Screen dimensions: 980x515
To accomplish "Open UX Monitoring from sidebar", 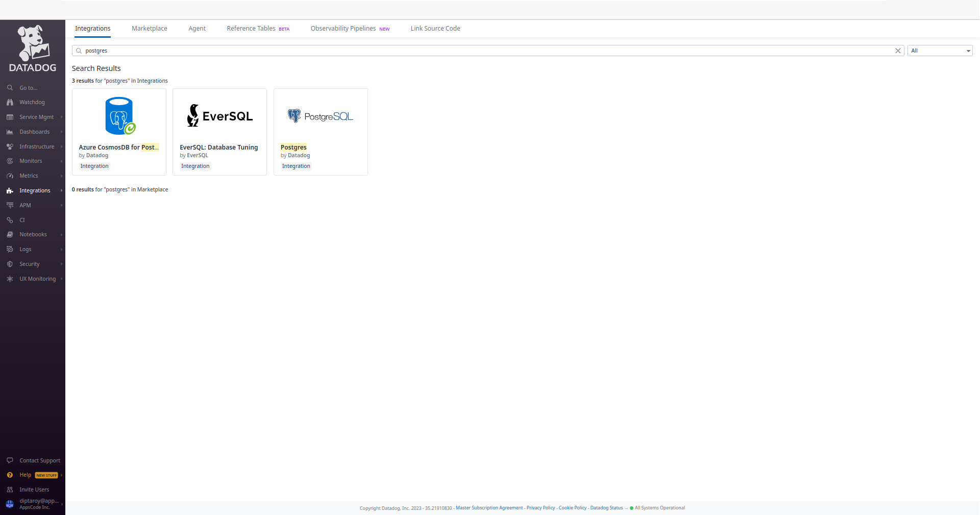I will pos(10,279).
